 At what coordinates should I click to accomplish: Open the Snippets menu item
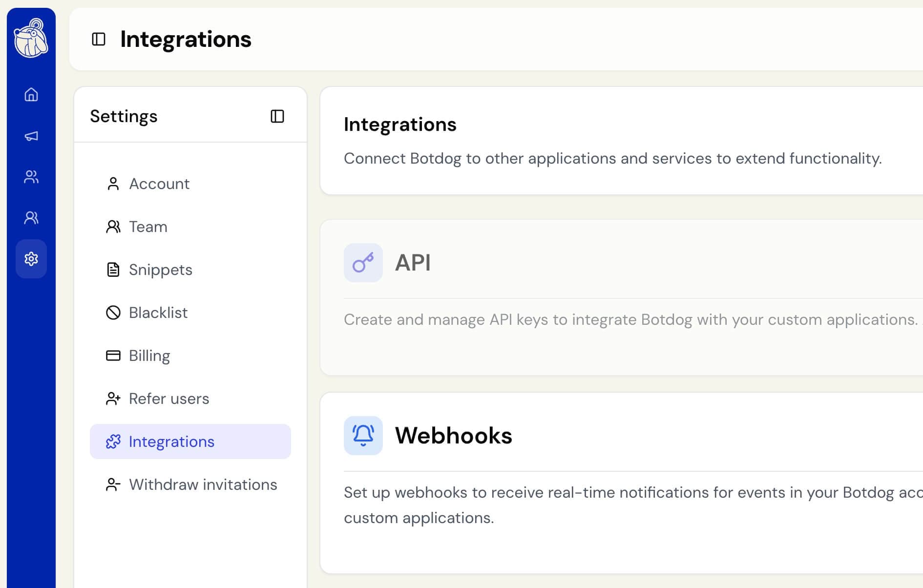tap(190, 270)
